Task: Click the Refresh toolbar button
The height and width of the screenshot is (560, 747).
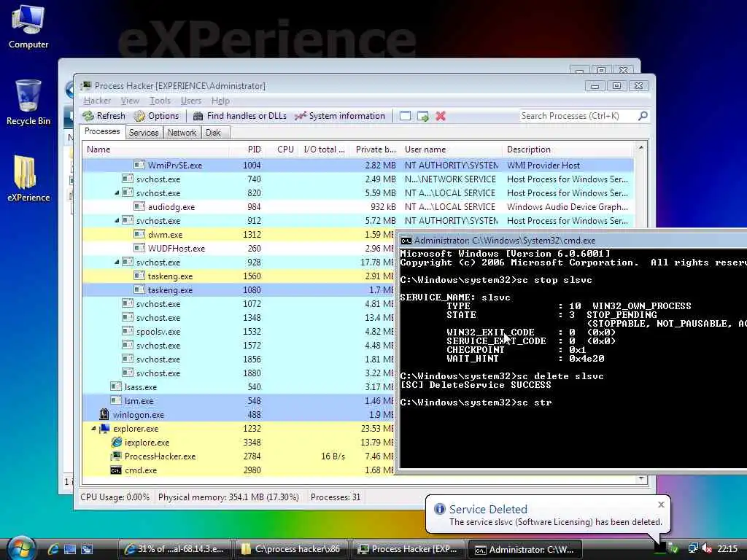Action: [104, 116]
